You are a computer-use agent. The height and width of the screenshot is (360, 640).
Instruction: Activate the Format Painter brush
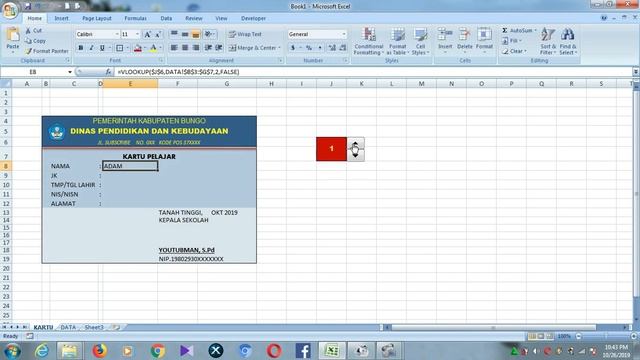click(x=47, y=51)
